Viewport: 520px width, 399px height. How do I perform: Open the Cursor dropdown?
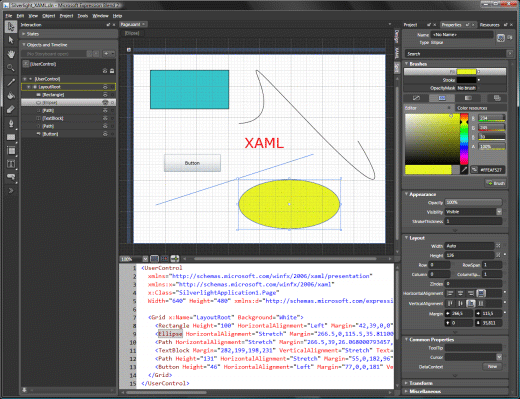click(499, 357)
